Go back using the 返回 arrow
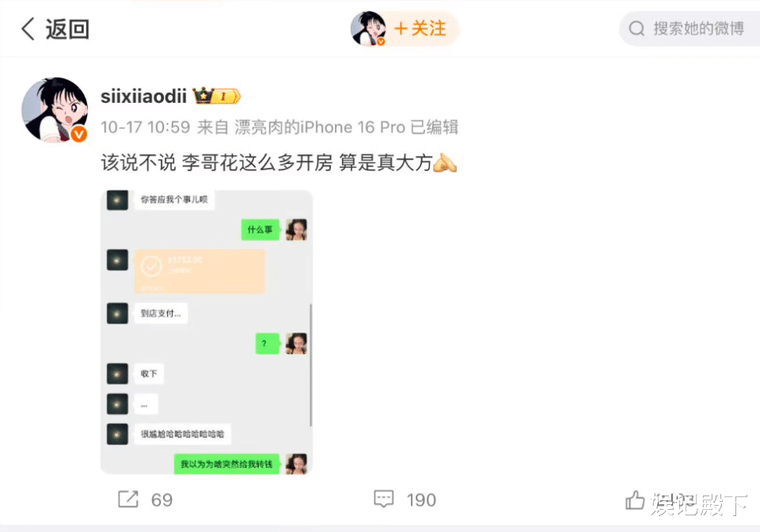 pyautogui.click(x=28, y=29)
